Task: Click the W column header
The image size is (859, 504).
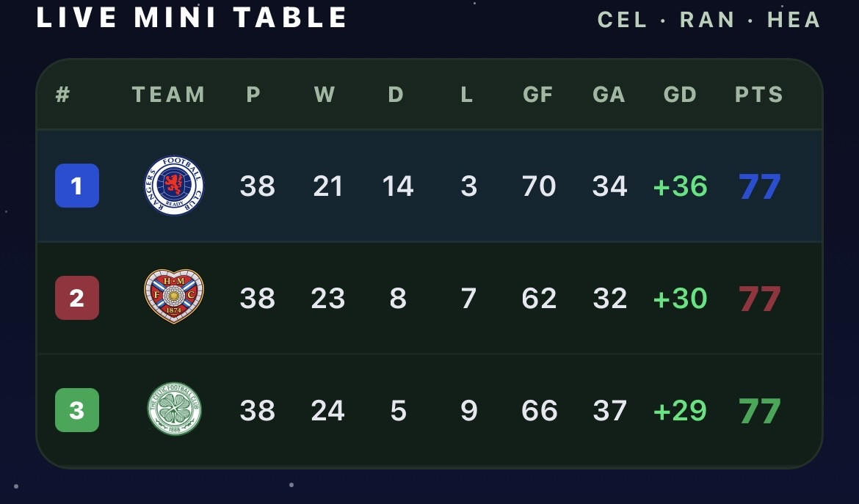Action: pyautogui.click(x=325, y=95)
